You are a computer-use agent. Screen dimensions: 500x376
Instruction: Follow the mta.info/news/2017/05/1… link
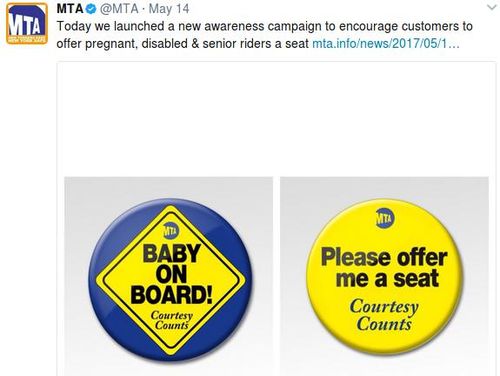386,44
